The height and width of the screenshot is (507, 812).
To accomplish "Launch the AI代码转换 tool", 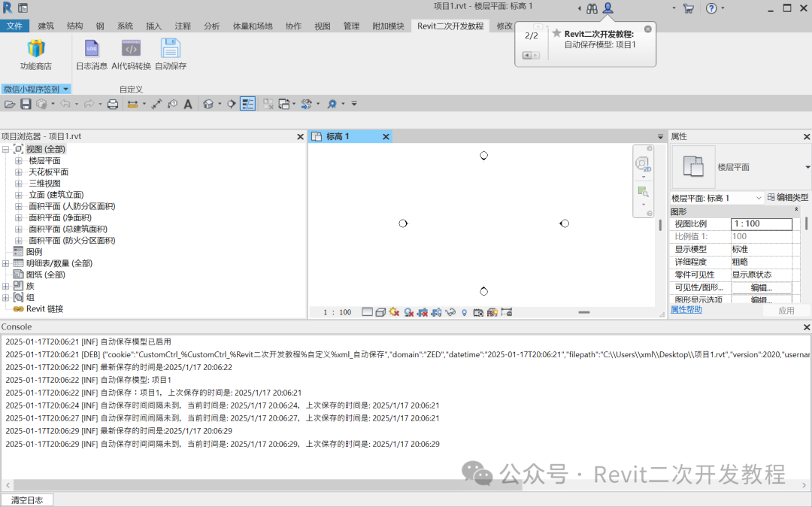I will click(x=131, y=49).
